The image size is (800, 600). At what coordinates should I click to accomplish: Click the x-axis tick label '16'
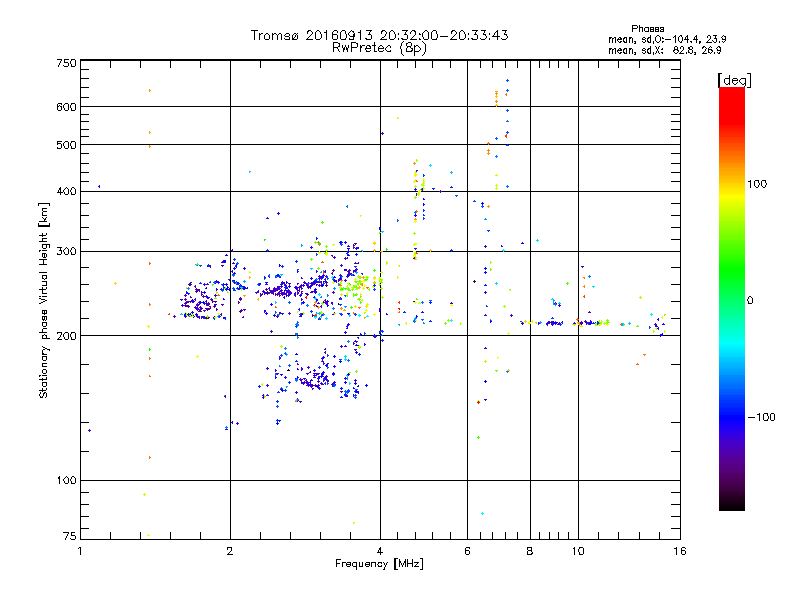coord(680,551)
